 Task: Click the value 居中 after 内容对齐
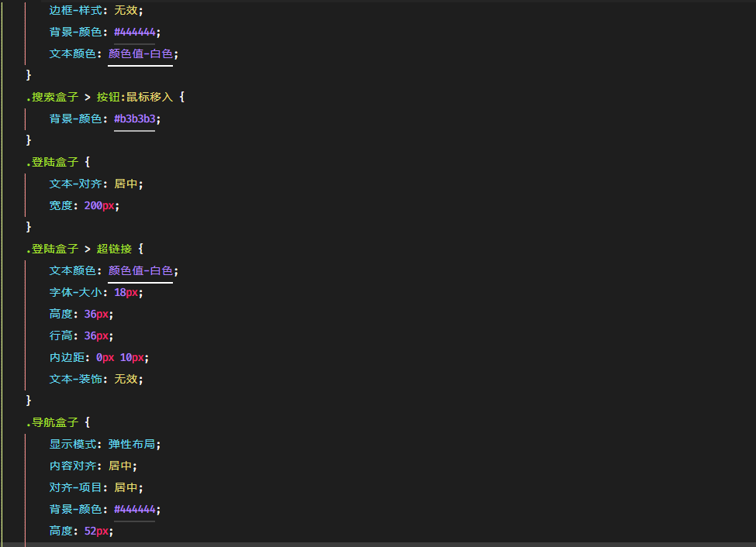point(119,466)
